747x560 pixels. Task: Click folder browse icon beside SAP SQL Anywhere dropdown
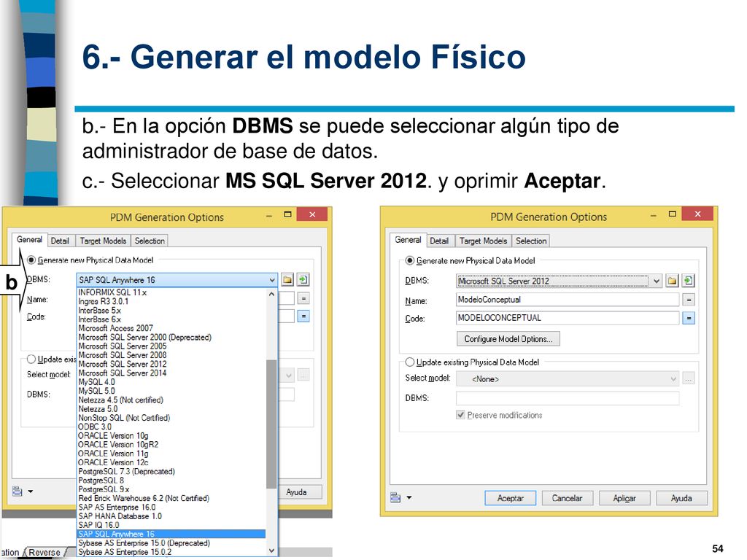click(x=287, y=279)
